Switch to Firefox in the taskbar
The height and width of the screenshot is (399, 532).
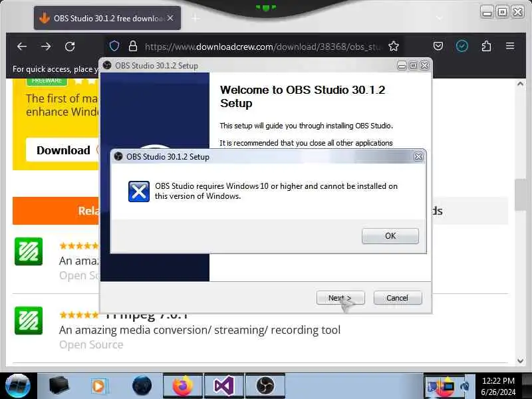pos(183,386)
